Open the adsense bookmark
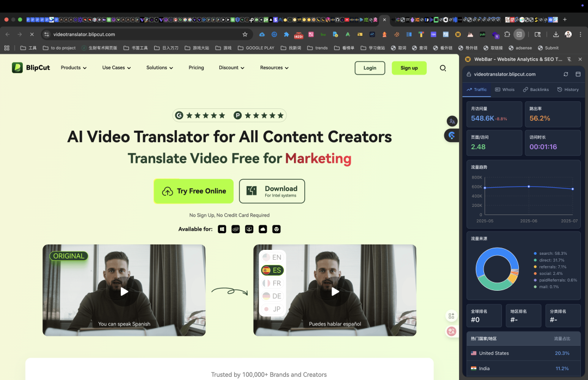 click(520, 48)
